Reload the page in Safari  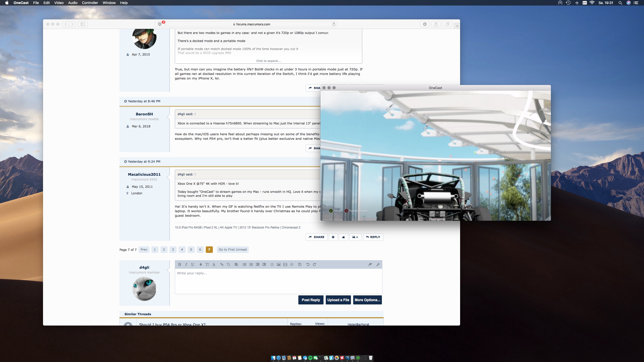pos(334,24)
